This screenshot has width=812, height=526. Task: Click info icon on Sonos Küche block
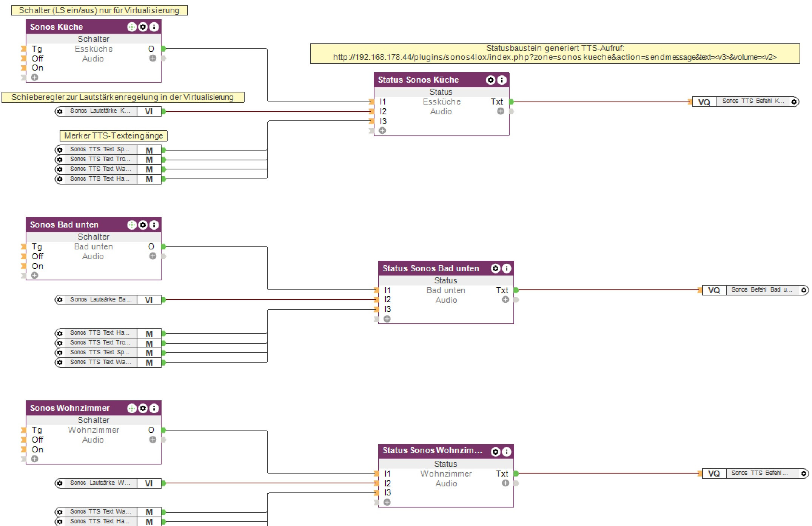(x=154, y=27)
